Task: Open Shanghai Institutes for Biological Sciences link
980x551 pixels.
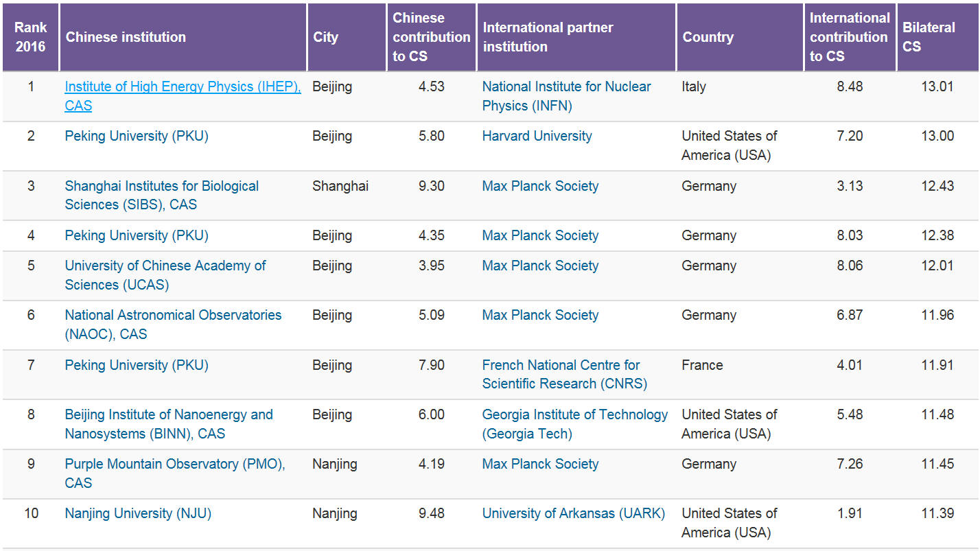Action: (x=161, y=186)
